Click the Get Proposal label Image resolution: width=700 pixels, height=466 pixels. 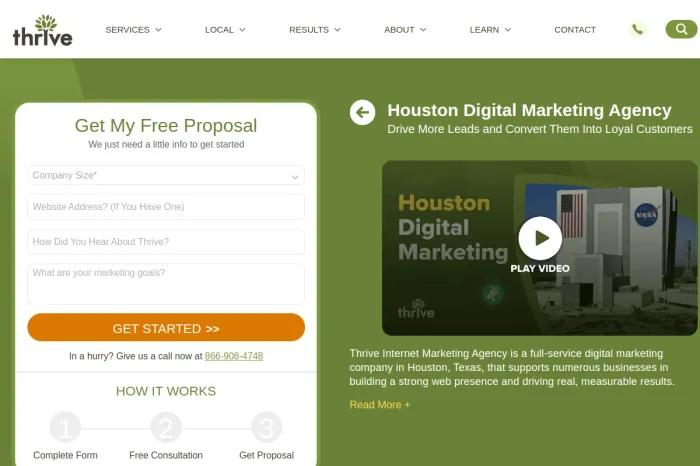click(267, 455)
